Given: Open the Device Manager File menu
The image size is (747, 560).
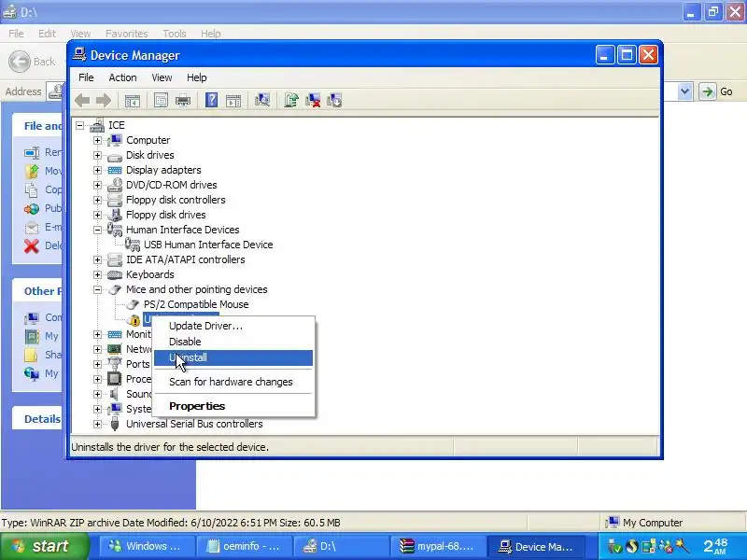Looking at the screenshot, I should click(x=86, y=77).
